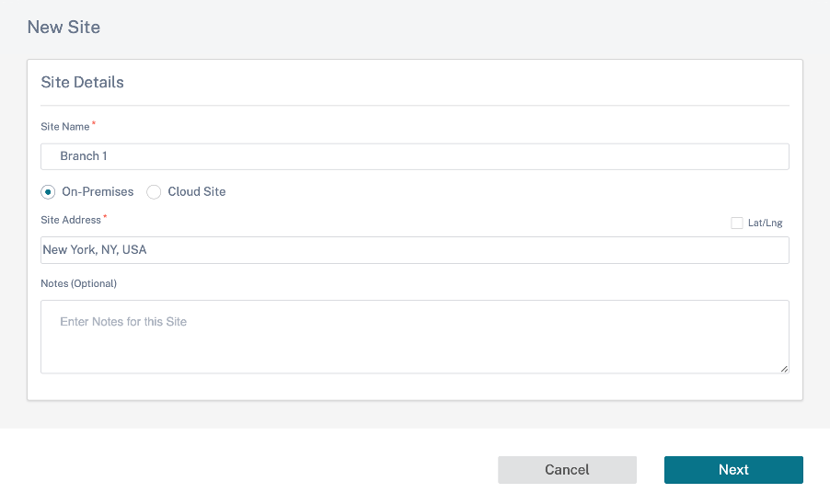
Task: Select the Cloud Site radio button
Action: point(154,192)
